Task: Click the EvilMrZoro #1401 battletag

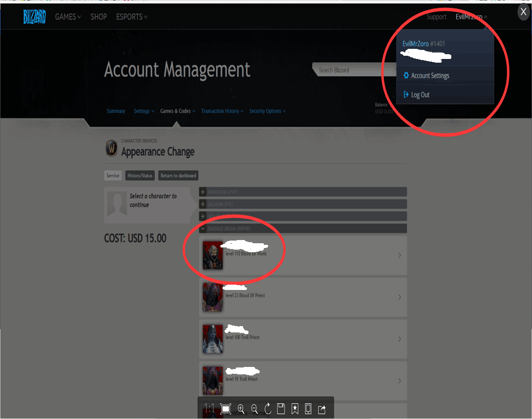Action: pos(424,44)
